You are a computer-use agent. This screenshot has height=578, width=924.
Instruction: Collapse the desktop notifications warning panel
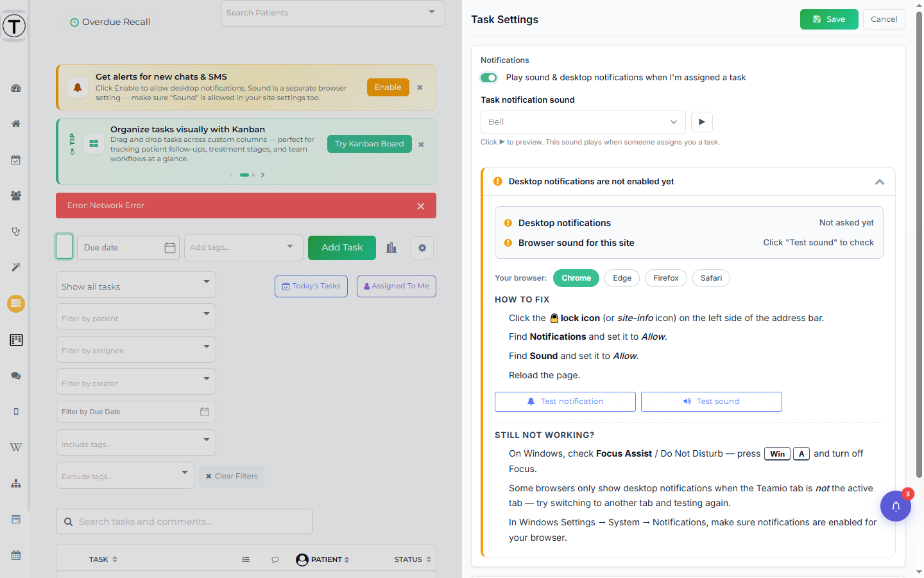pos(880,182)
